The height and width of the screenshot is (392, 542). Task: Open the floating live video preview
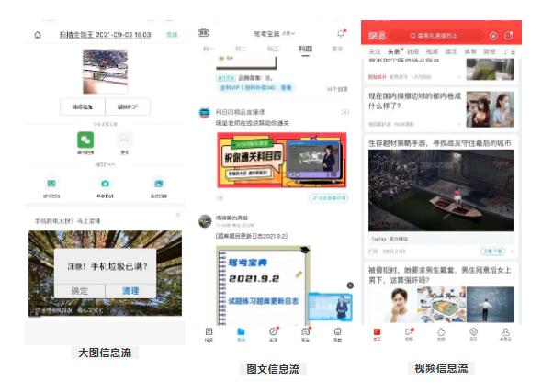click(x=331, y=307)
